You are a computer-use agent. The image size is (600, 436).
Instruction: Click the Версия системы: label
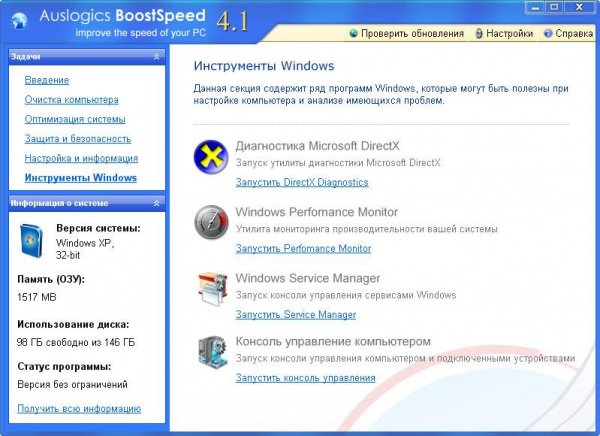pos(98,228)
